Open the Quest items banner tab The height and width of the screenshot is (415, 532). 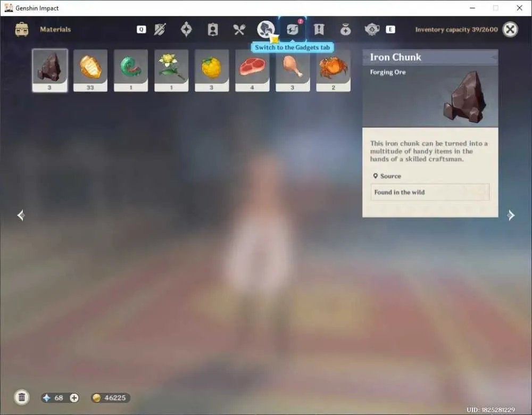pyautogui.click(x=319, y=29)
